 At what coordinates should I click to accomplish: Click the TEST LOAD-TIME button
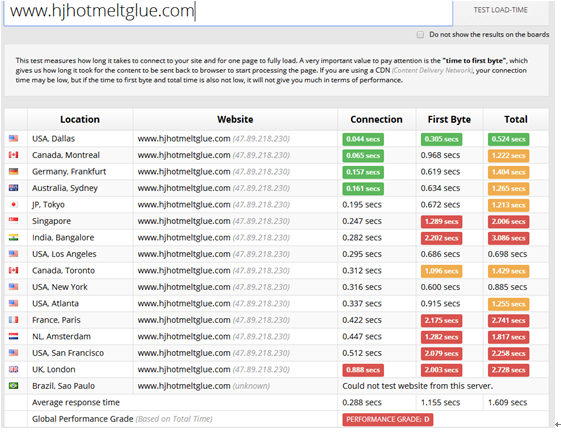coord(501,10)
